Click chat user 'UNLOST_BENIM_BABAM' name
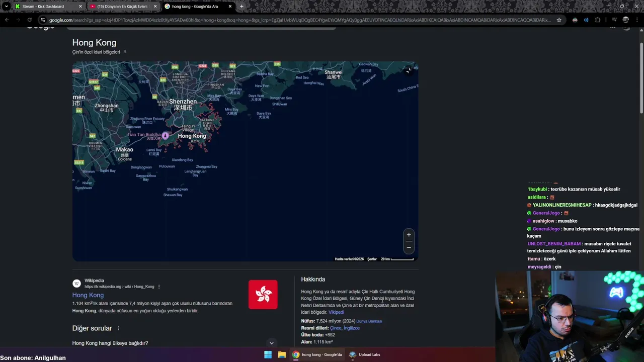644x362 pixels. point(554,244)
